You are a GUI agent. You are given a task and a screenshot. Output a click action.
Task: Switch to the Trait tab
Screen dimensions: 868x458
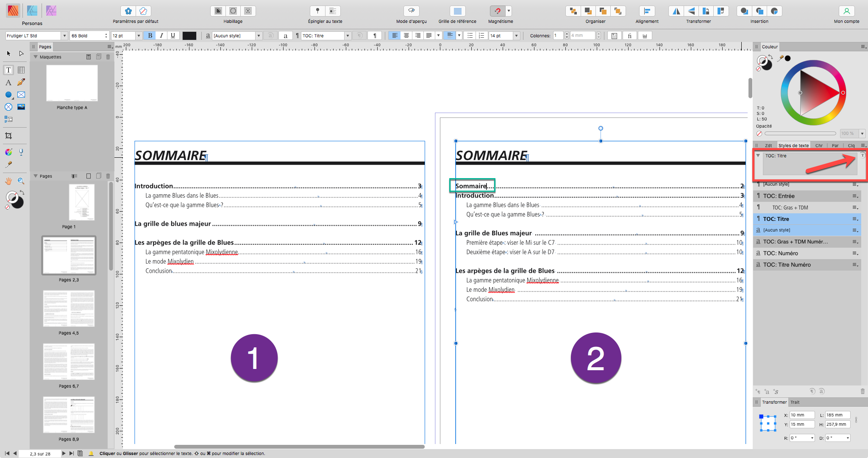click(795, 402)
